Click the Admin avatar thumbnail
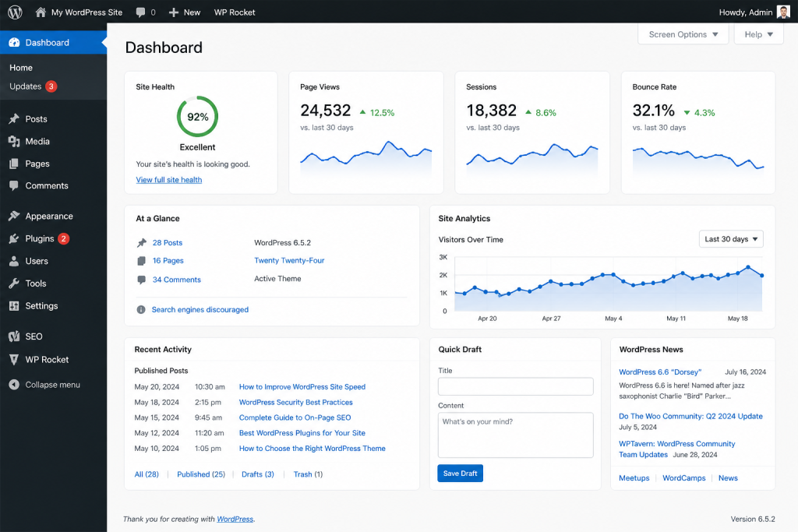Image resolution: width=798 pixels, height=532 pixels. [x=783, y=12]
